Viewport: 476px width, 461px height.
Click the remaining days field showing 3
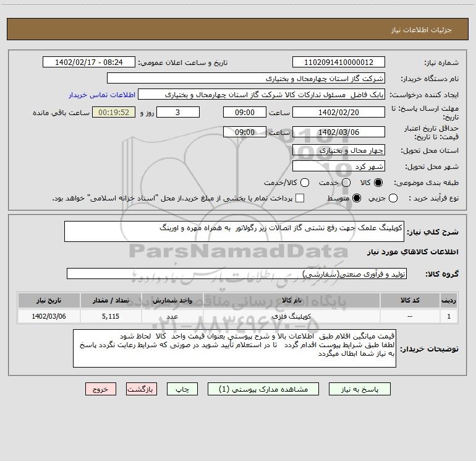[178, 112]
